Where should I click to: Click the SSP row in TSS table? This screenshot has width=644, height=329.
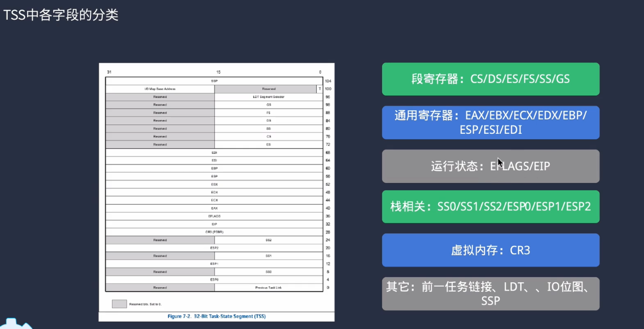(x=214, y=81)
